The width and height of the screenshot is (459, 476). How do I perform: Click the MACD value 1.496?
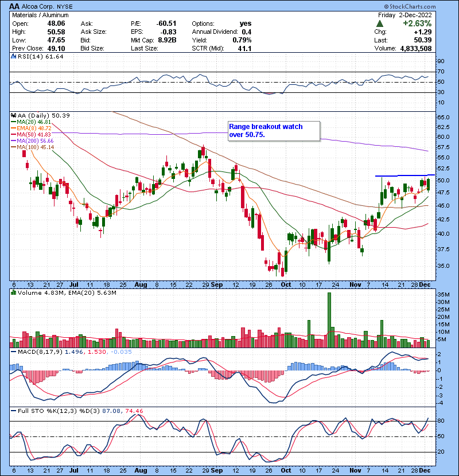tap(73, 352)
